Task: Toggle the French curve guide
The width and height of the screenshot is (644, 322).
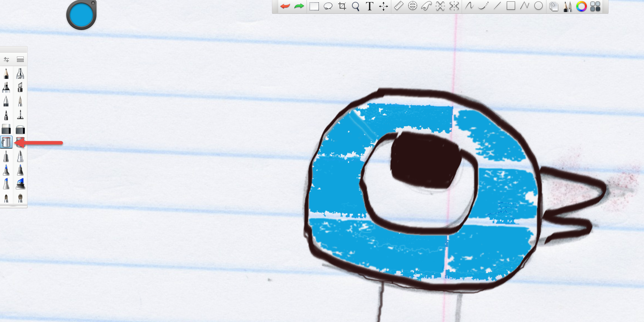Action: click(x=426, y=6)
